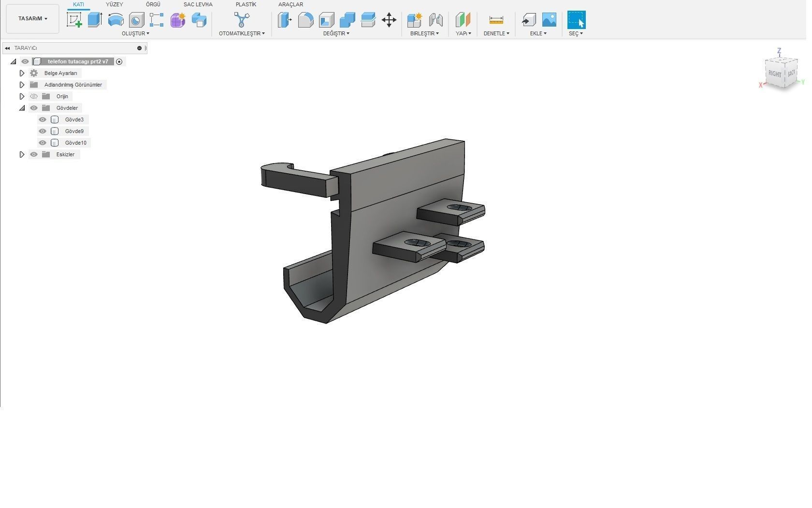Switch to the ÖRGÜ tab
This screenshot has height=508, width=812.
tap(153, 4)
